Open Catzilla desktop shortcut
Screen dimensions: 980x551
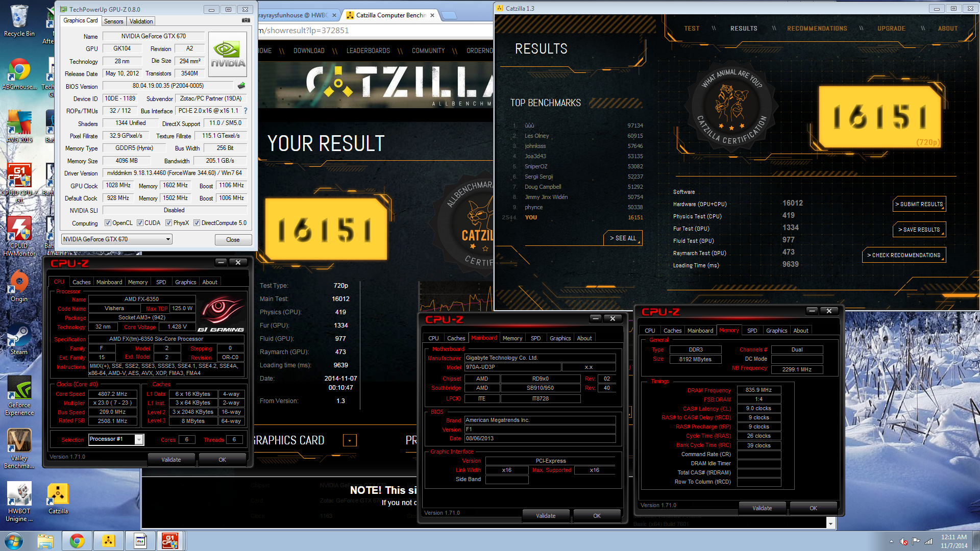coord(58,498)
